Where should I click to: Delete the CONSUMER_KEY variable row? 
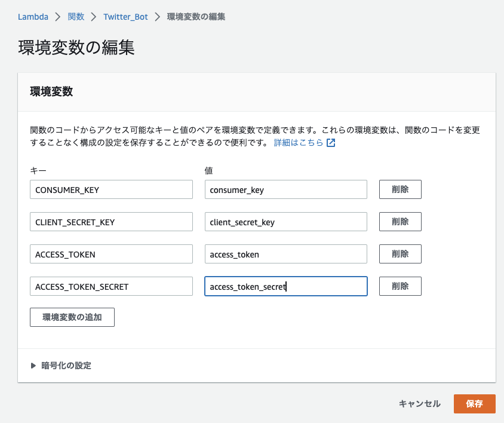400,189
